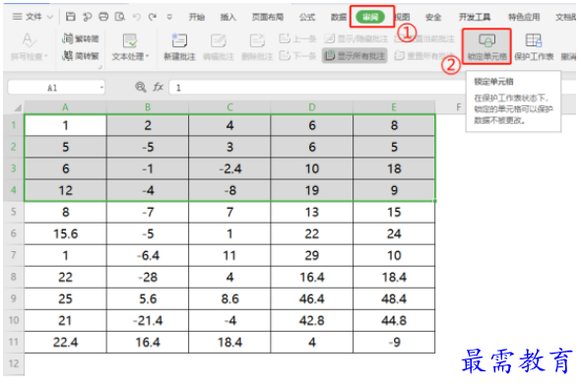Open the 特色应用 tab

[524, 17]
